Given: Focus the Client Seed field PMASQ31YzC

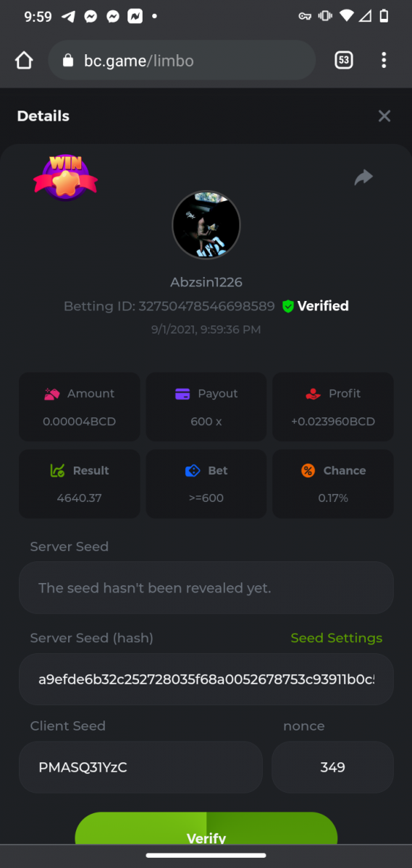Looking at the screenshot, I should 140,767.
